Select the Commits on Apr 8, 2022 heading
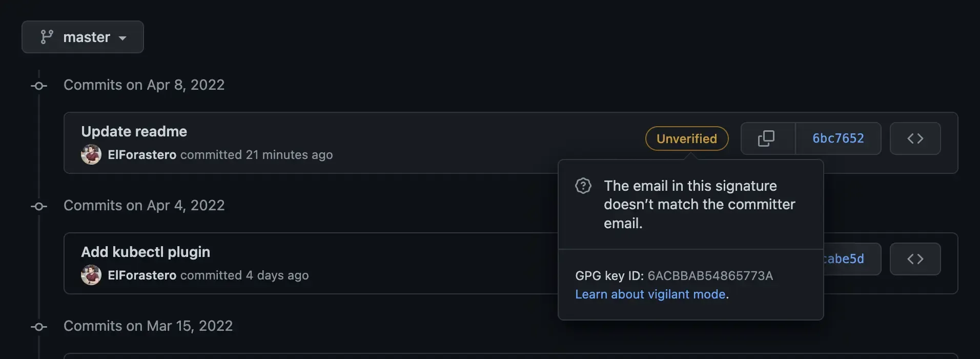 144,85
